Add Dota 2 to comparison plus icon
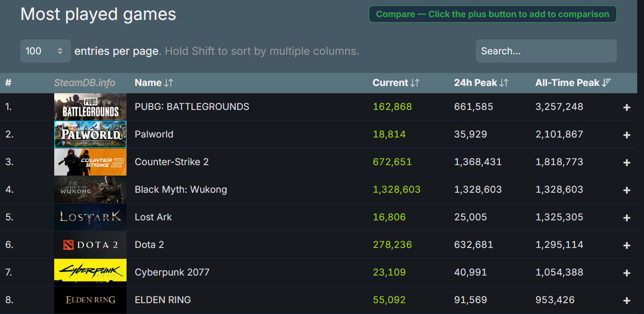Screen dimensions: 644x314 (626, 245)
